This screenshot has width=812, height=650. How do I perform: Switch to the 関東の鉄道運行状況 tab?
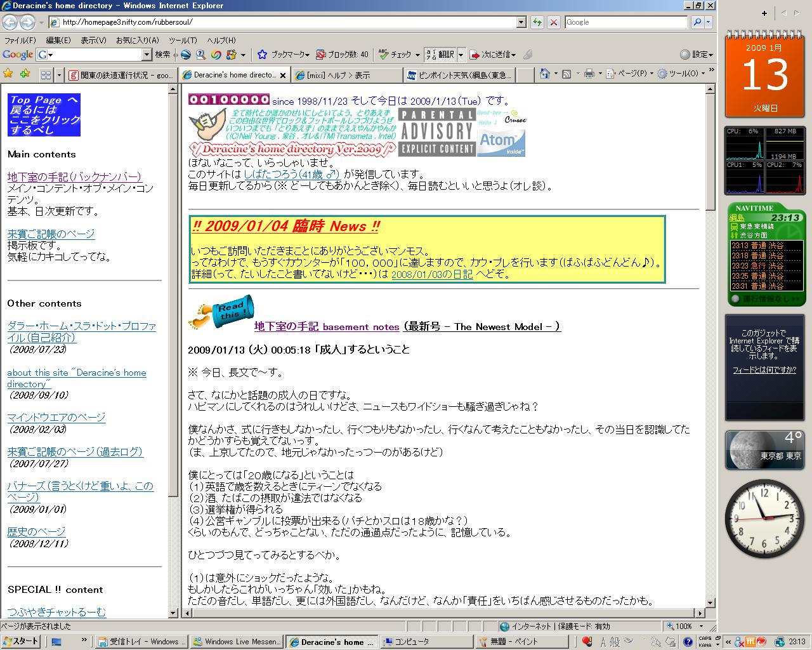(122, 75)
